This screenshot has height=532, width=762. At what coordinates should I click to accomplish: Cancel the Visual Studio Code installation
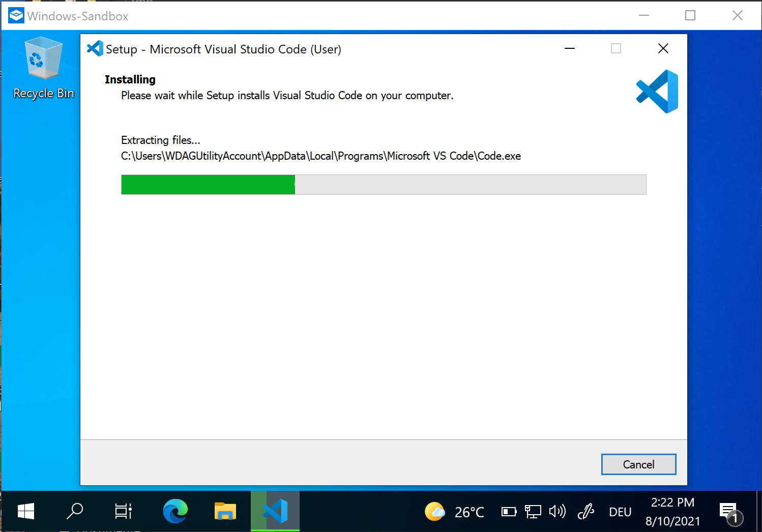click(638, 464)
